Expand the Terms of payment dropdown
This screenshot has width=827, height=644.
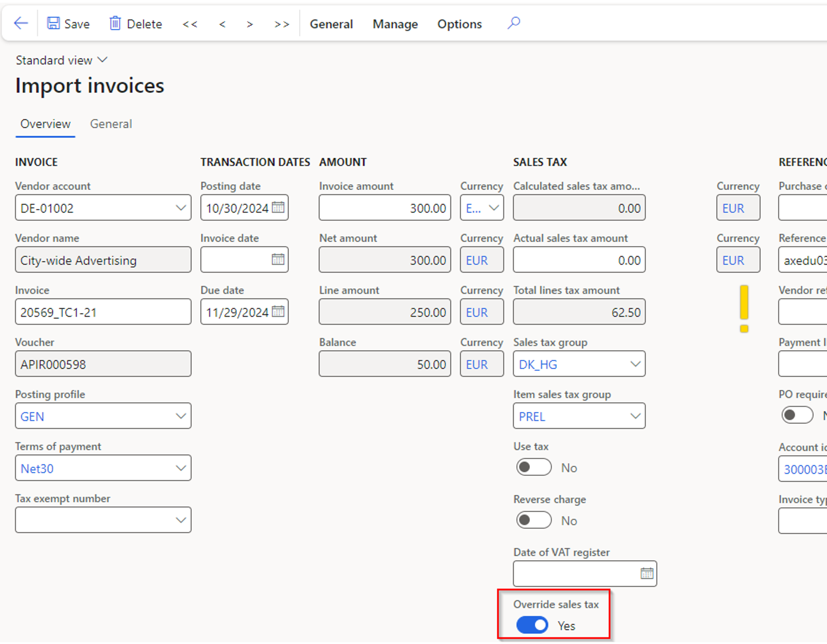pos(181,468)
